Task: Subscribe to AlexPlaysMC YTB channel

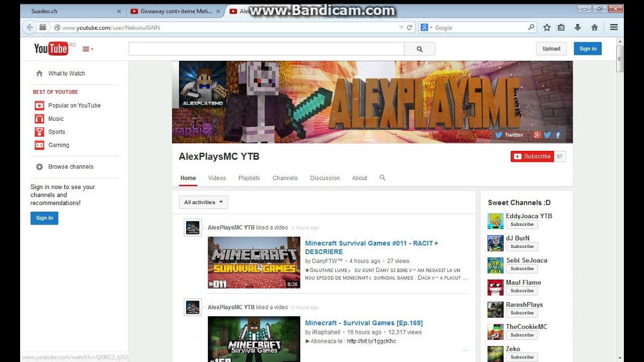Action: 532,156
